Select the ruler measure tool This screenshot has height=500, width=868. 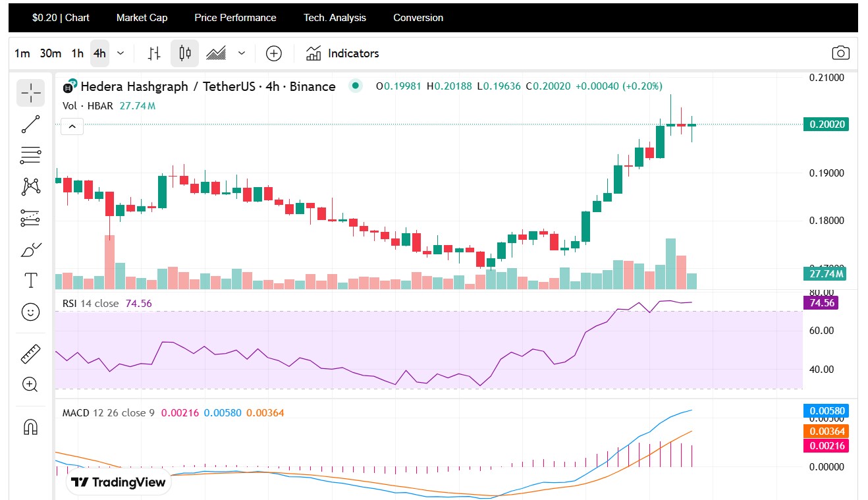coord(30,354)
